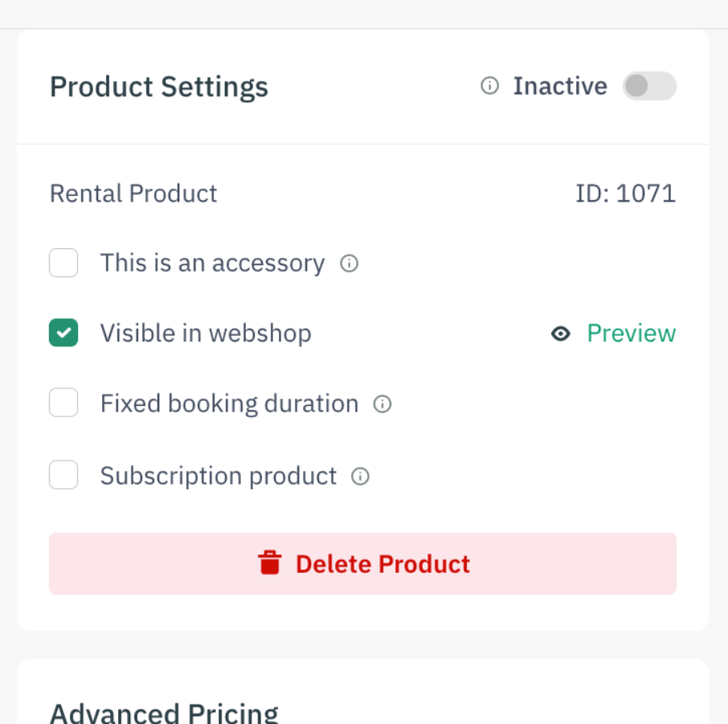
Task: Check the "This is an accessory" checkbox
Action: [x=63, y=263]
